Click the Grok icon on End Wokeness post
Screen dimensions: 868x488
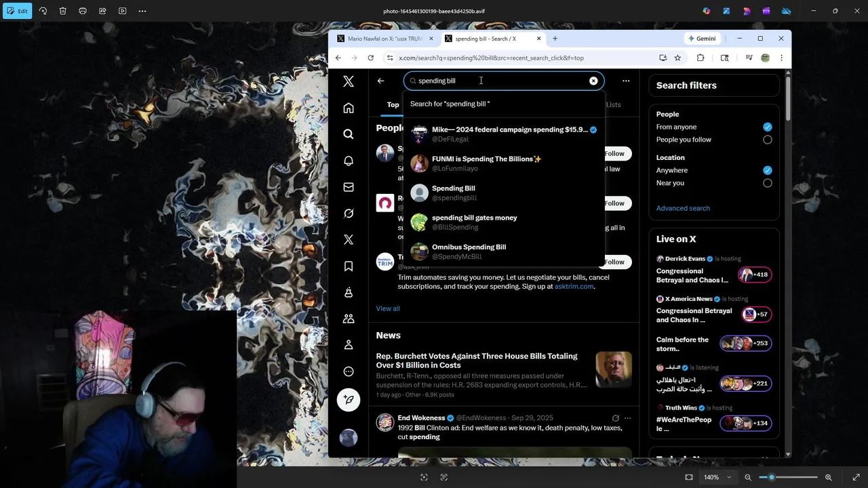coord(615,418)
